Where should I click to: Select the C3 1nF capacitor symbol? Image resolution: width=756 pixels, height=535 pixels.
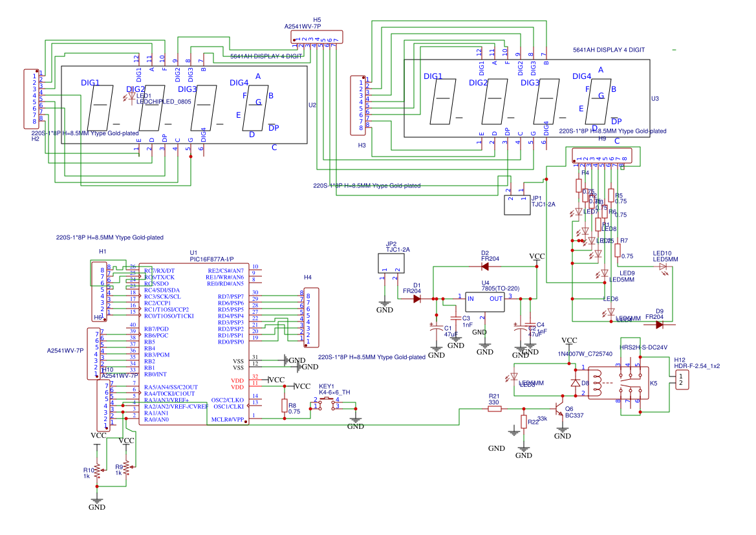[456, 318]
